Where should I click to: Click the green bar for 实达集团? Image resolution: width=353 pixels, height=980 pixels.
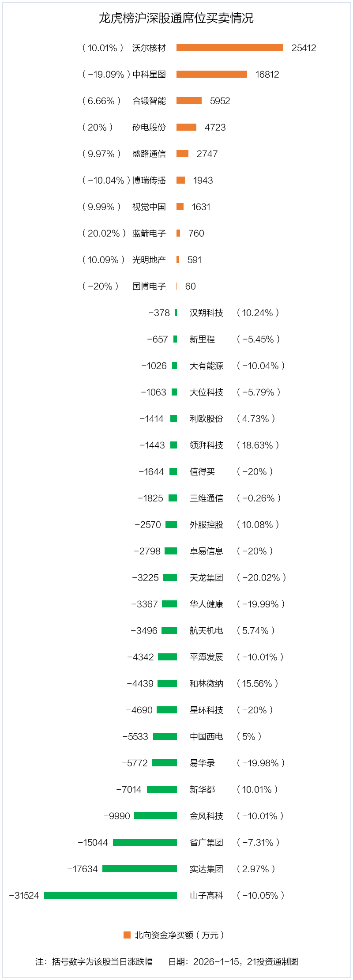click(139, 869)
